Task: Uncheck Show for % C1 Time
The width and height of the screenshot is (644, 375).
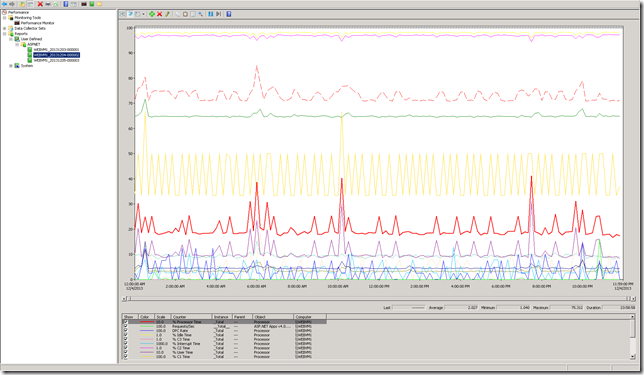Action: 126,357
